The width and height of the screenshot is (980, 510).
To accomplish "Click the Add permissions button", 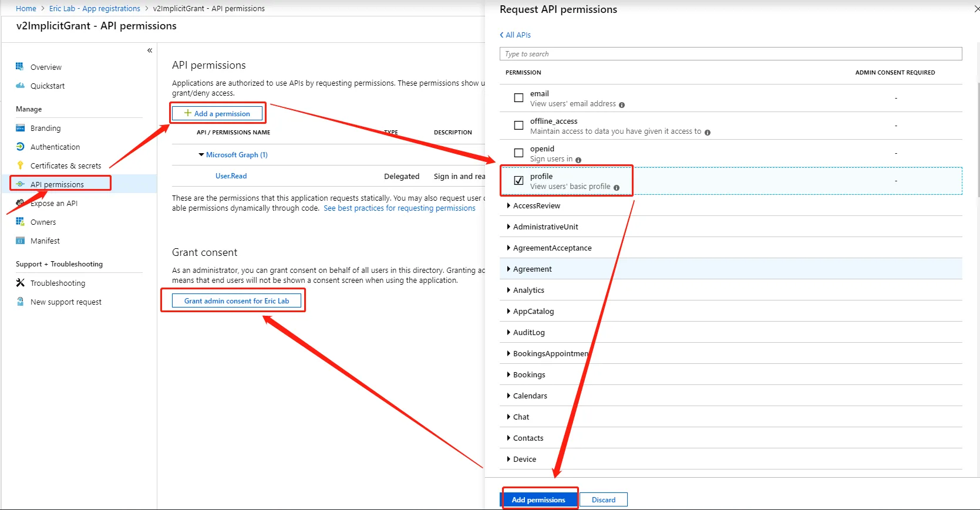I will click(538, 499).
